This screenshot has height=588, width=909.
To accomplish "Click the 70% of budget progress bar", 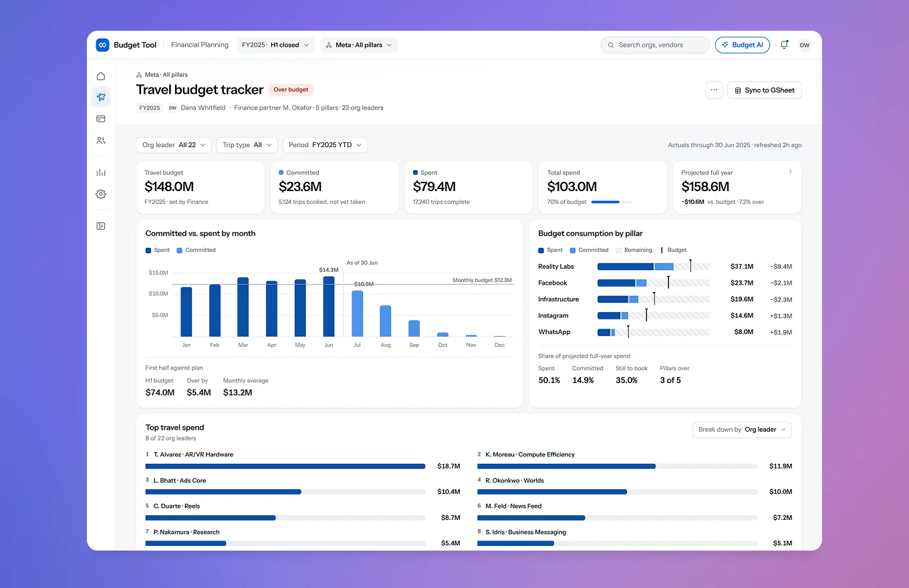I will (x=612, y=202).
